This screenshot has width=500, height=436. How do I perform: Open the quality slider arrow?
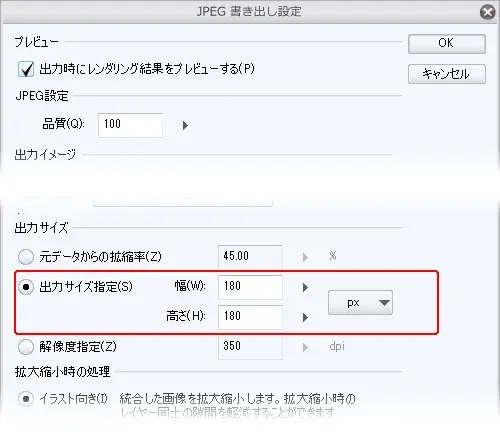(185, 126)
